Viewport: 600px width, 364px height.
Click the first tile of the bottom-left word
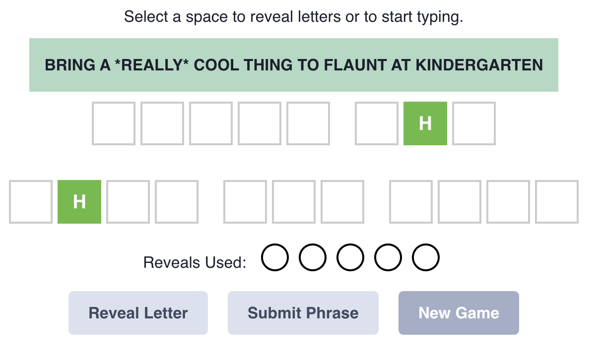coord(31,201)
